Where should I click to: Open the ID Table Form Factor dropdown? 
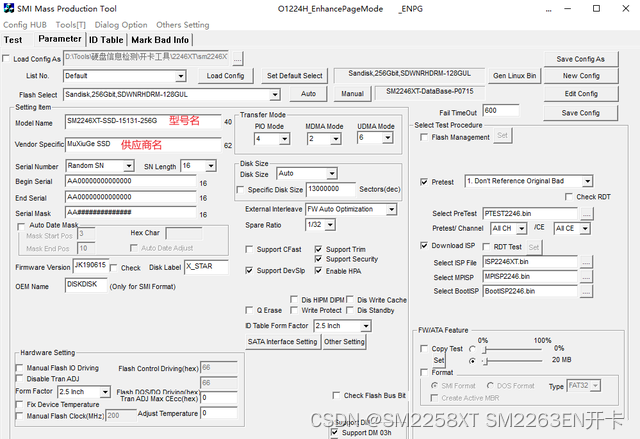tap(366, 326)
